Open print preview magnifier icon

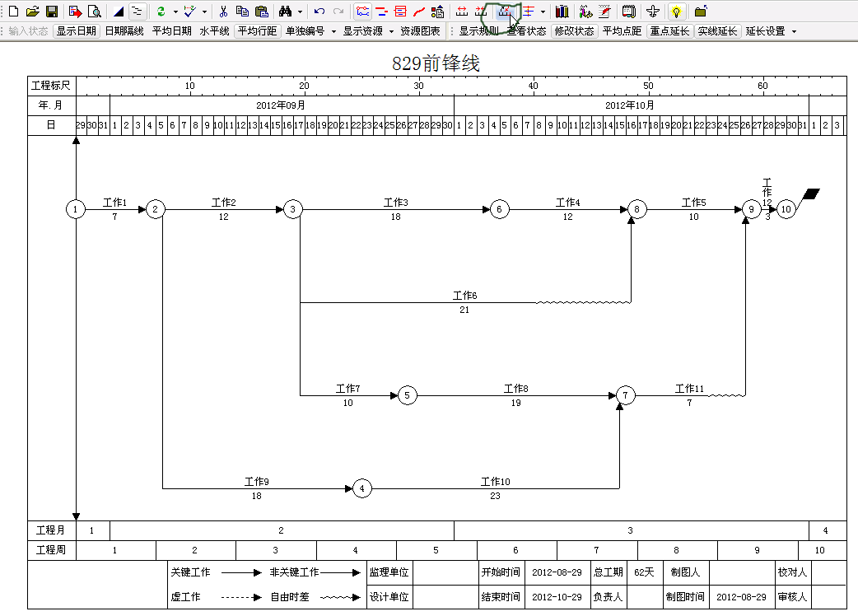[95, 11]
